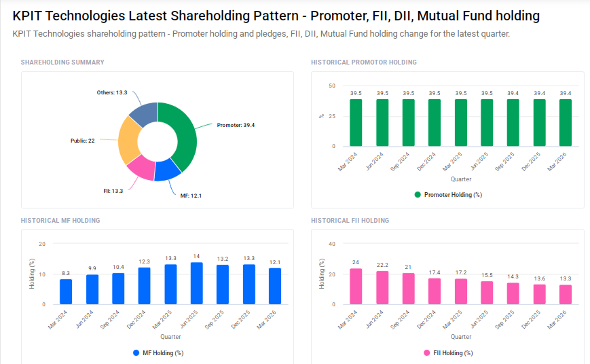Image resolution: width=590 pixels, height=364 pixels.
Task: Click the Jun 2024 FII holding bar
Action: pos(382,287)
